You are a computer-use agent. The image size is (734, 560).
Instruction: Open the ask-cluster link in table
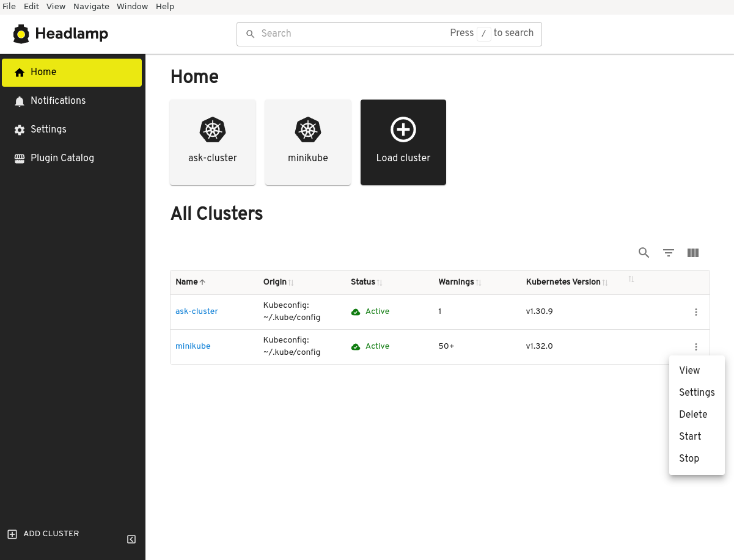[197, 311]
